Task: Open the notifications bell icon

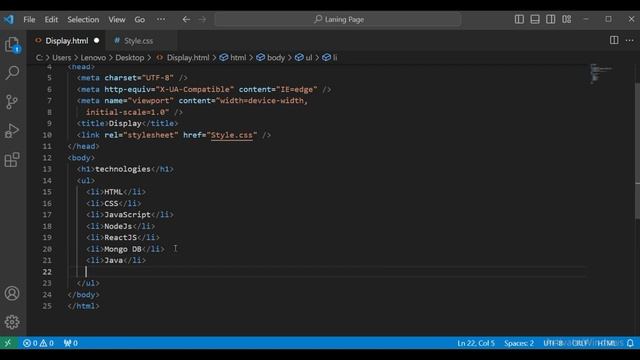Action: [630, 343]
